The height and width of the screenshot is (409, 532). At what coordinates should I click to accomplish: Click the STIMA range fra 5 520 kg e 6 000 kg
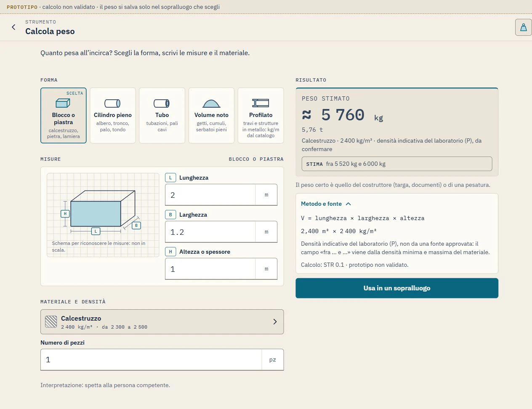(x=397, y=164)
